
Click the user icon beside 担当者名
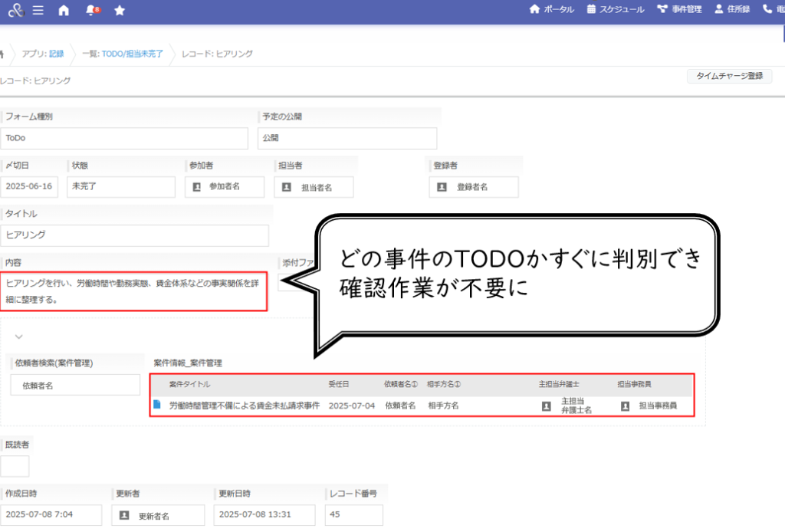pos(287,187)
